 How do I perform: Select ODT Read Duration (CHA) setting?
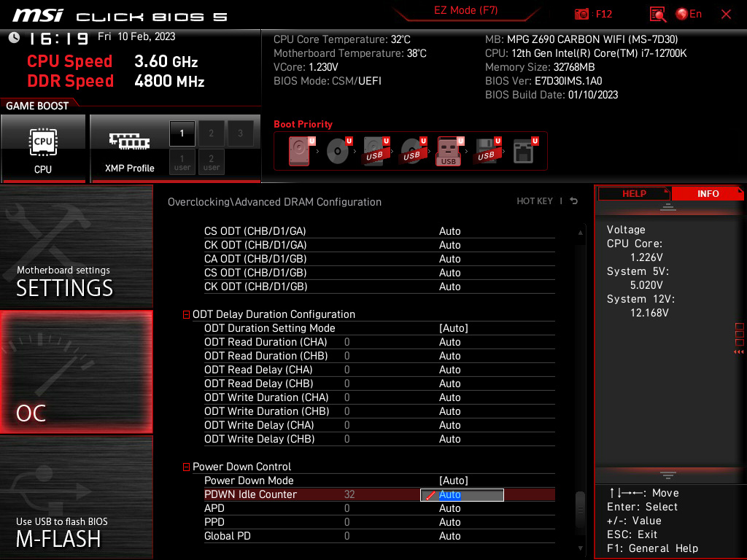tap(379, 342)
